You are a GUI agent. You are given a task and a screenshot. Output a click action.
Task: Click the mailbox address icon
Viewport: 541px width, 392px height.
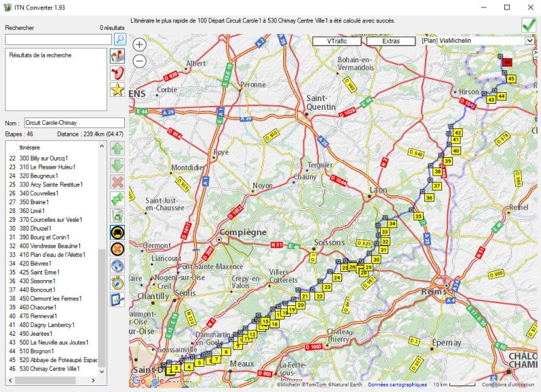tap(117, 56)
